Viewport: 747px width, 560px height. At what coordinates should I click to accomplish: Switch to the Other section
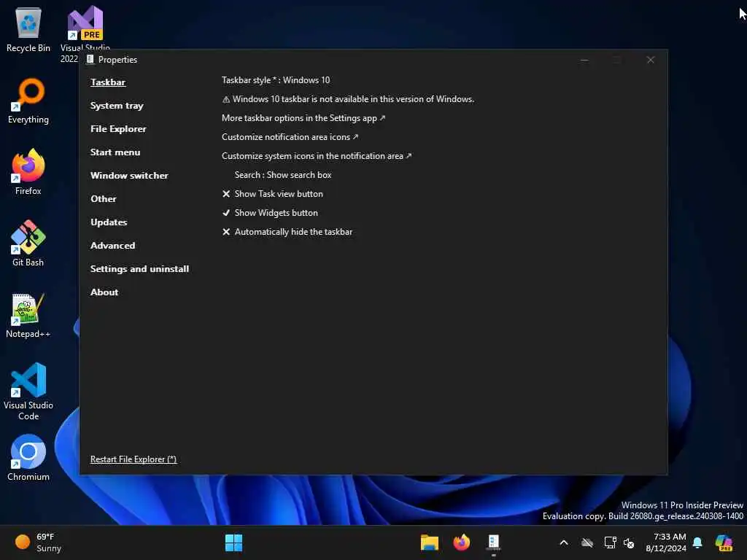click(x=104, y=199)
